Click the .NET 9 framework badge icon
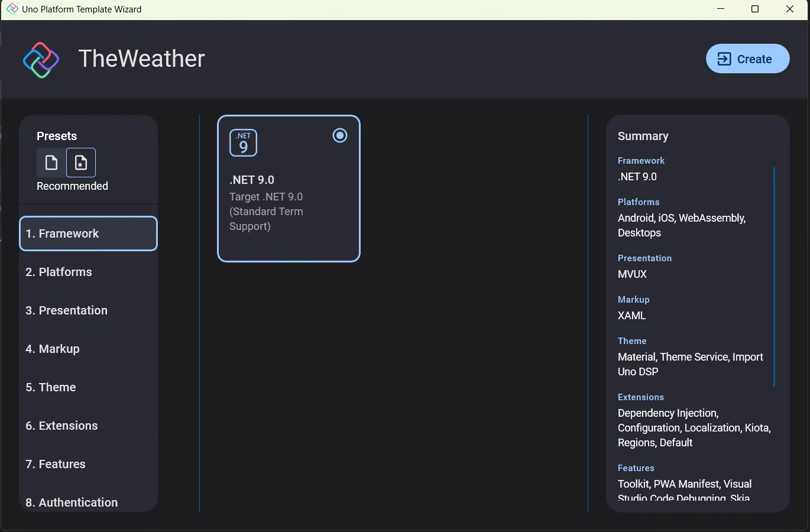 tap(243, 142)
